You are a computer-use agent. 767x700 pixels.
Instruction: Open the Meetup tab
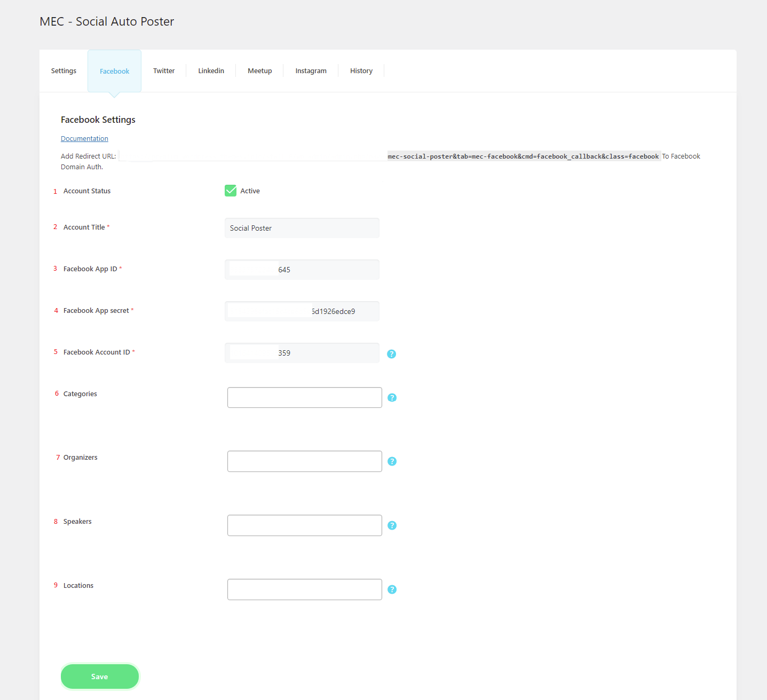pyautogui.click(x=259, y=71)
